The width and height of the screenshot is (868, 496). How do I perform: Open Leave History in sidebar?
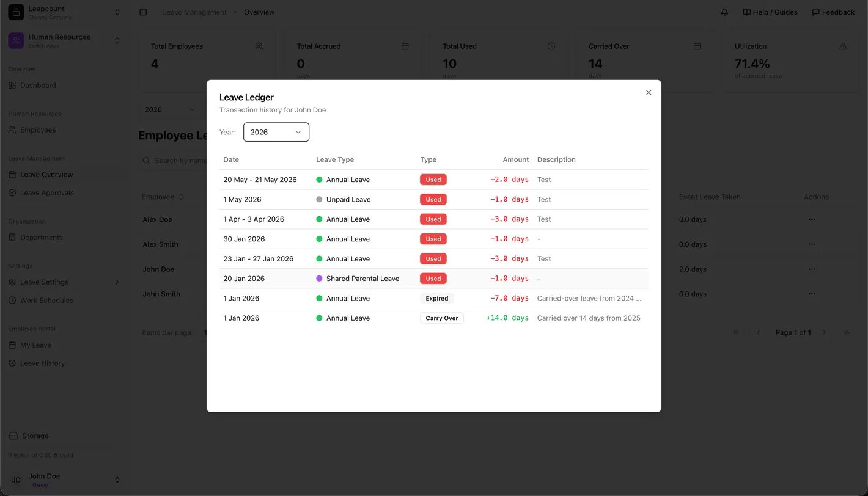pyautogui.click(x=42, y=363)
